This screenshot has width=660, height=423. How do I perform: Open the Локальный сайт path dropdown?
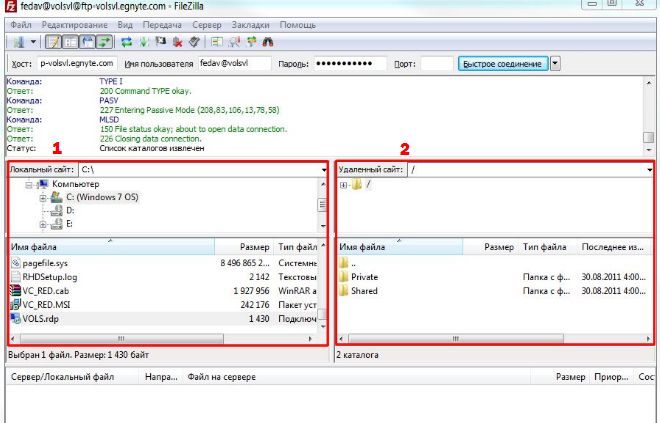click(x=324, y=170)
